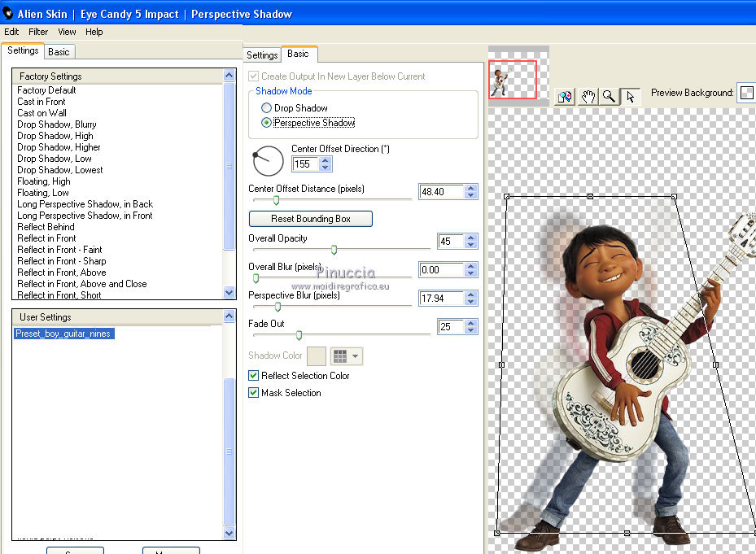The width and height of the screenshot is (756, 554).
Task: Select Long Perspective Shadow, in Front preset
Action: tap(85, 216)
